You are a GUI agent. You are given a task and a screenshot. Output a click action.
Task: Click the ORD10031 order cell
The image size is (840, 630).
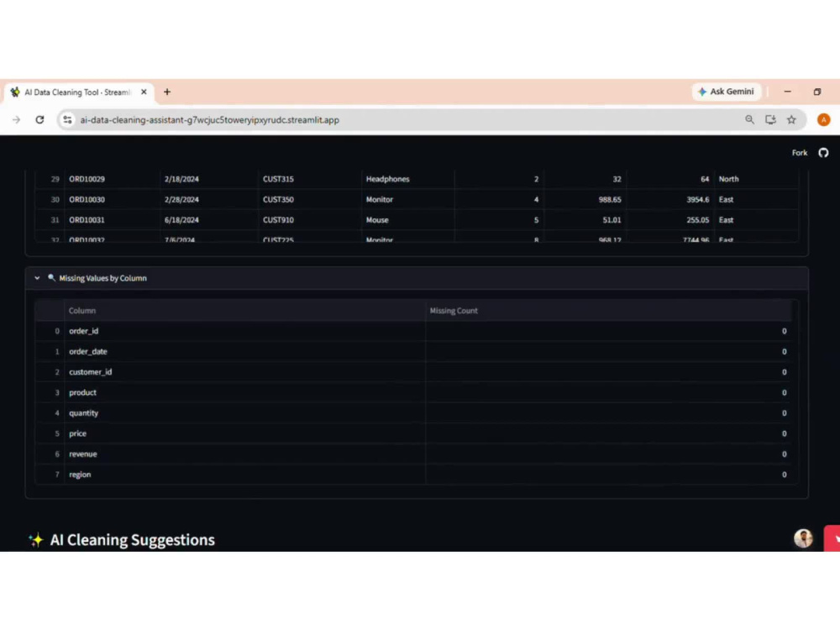112,219
